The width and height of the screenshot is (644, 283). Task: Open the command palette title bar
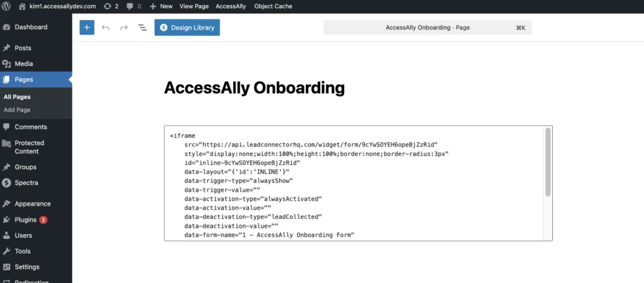click(427, 28)
